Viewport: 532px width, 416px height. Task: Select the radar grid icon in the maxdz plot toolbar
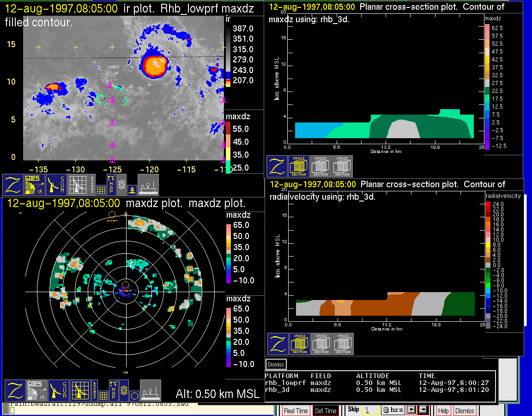[x=80, y=391]
